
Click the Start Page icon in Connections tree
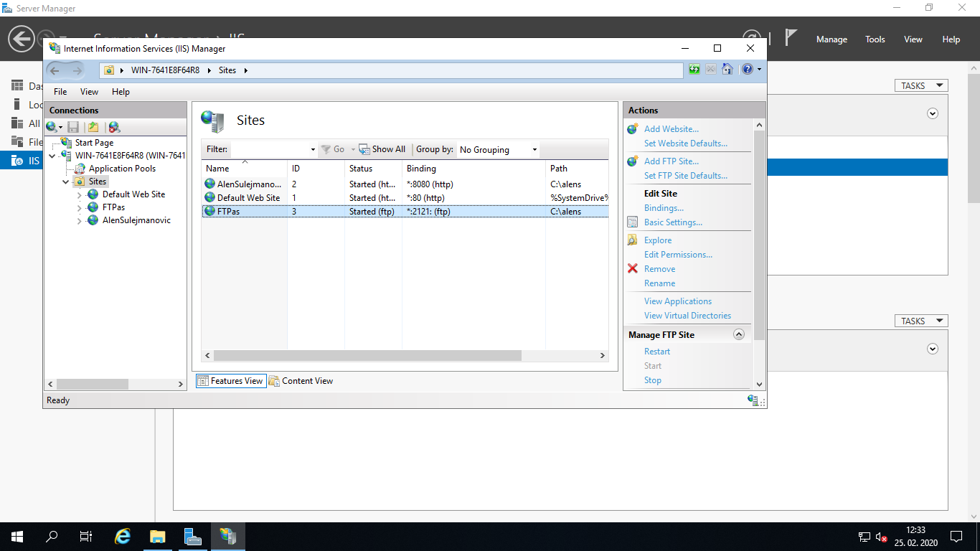click(x=67, y=143)
